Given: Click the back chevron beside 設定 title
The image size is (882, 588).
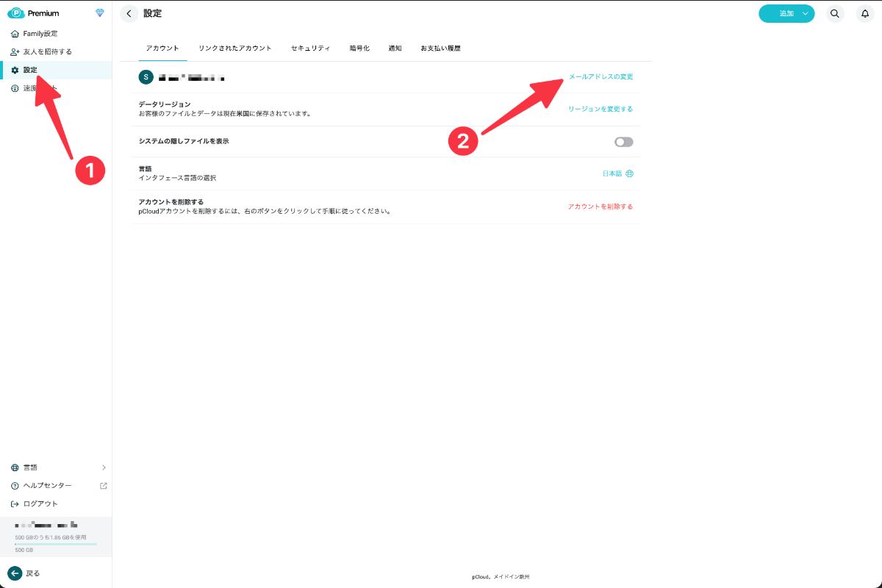Looking at the screenshot, I should pyautogui.click(x=129, y=13).
